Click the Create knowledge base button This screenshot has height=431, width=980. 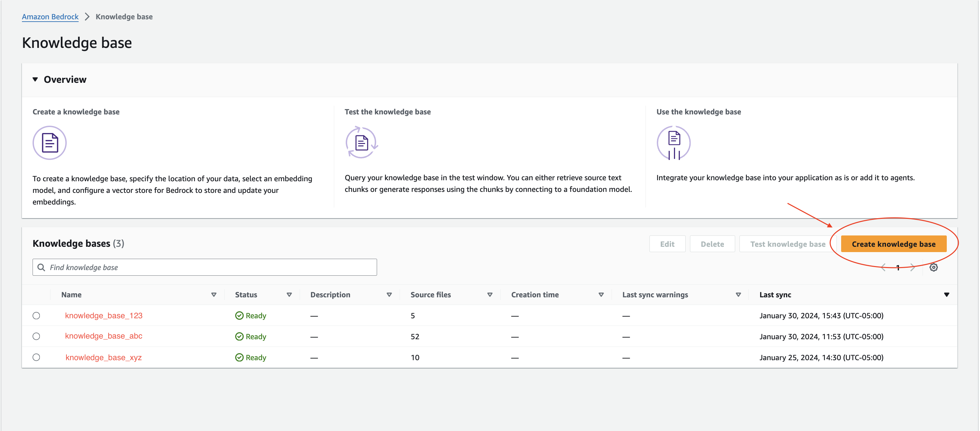[894, 244]
